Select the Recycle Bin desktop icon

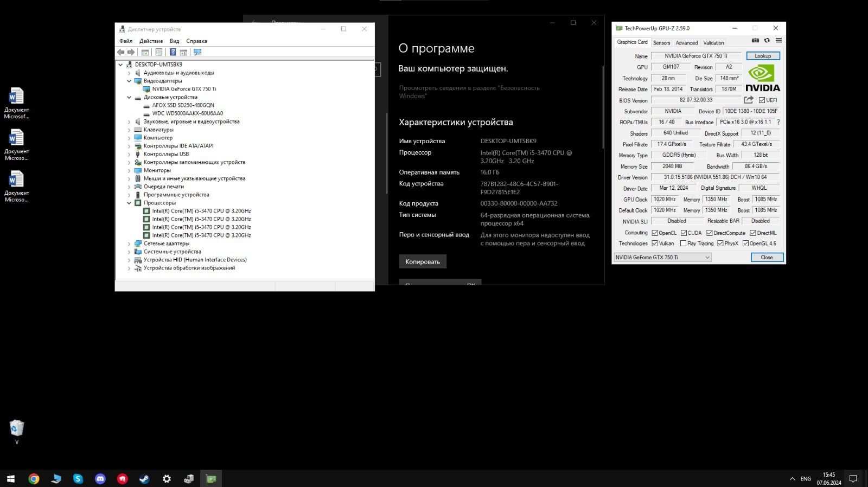point(17,432)
